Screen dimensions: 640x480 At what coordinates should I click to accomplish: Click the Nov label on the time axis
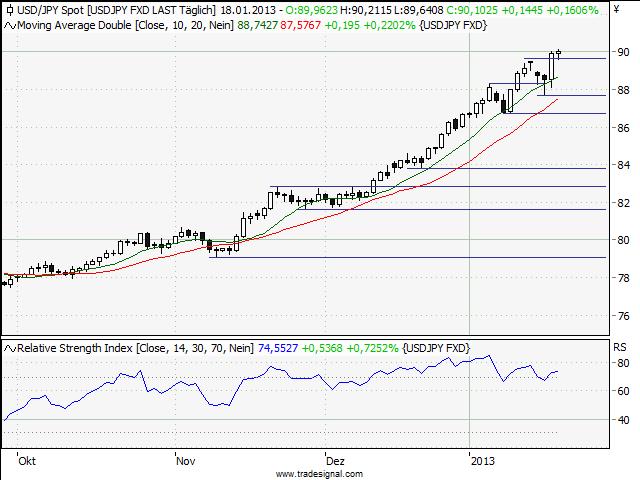point(184,462)
